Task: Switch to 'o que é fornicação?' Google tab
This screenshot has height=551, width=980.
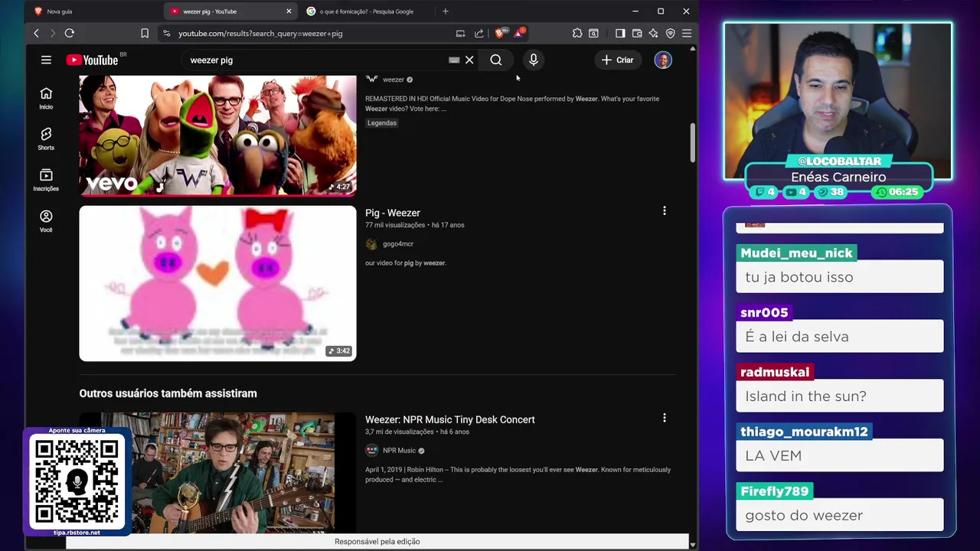Action: pyautogui.click(x=367, y=11)
